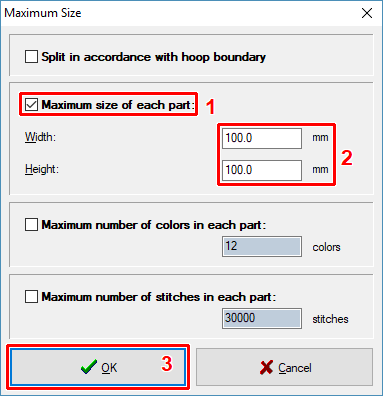Enable Maximum number of colors in each part
The width and height of the screenshot is (383, 396).
click(31, 225)
